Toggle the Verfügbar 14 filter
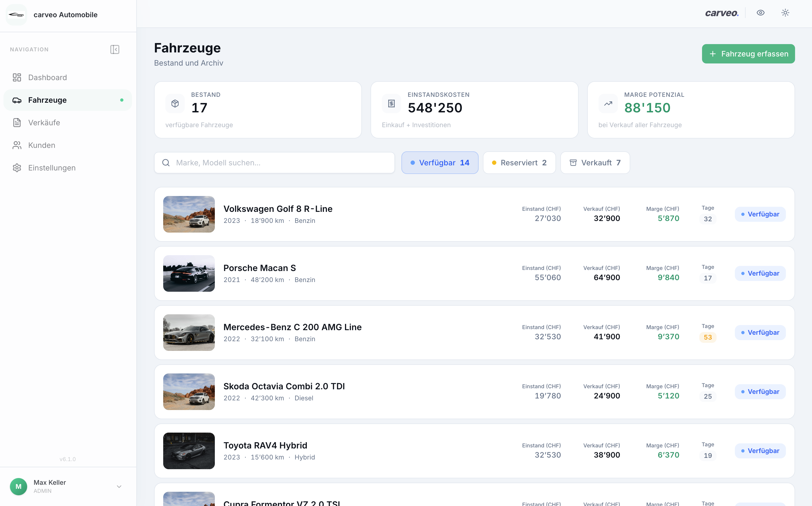The height and width of the screenshot is (506, 812). click(x=440, y=163)
